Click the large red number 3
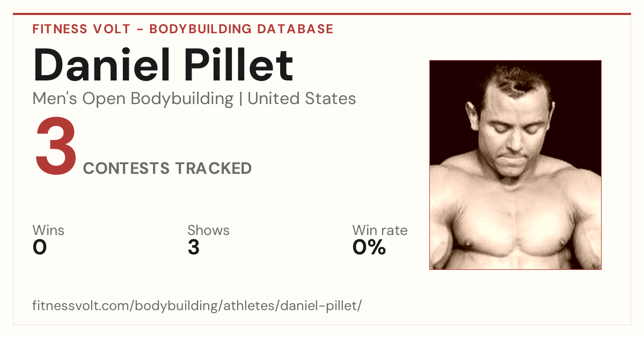Viewport: 644px width, 338px height. click(x=56, y=147)
